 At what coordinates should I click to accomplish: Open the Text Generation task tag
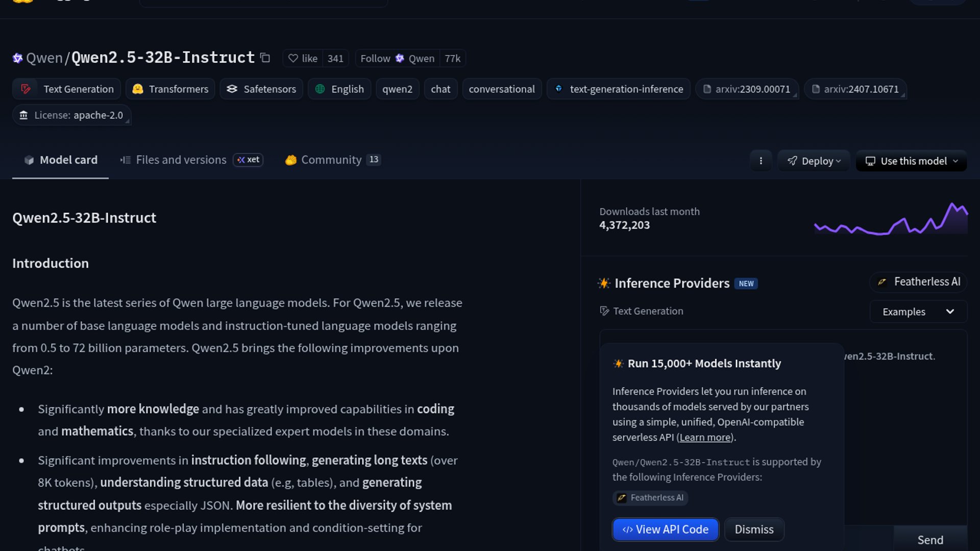coord(67,89)
